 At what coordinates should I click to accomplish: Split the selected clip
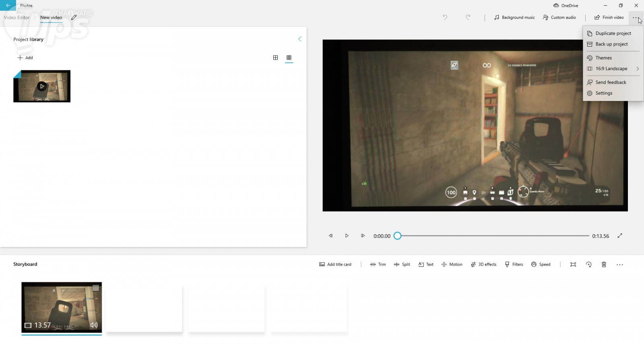(402, 264)
